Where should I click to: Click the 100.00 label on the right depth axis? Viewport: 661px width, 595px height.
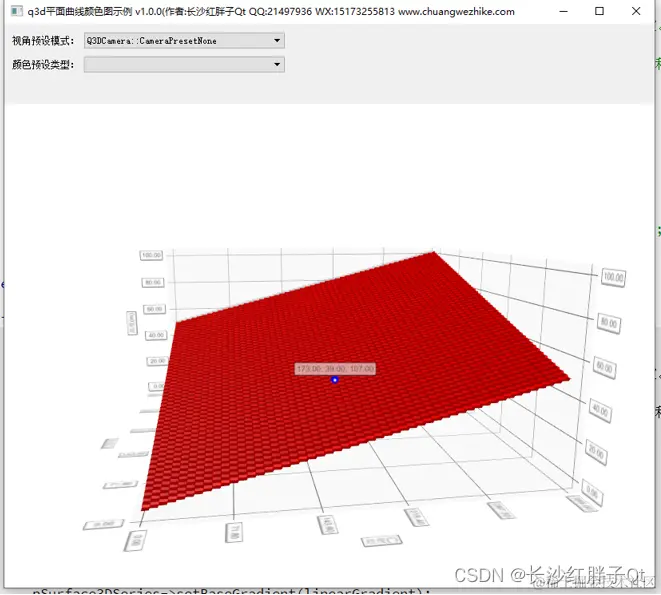[613, 277]
